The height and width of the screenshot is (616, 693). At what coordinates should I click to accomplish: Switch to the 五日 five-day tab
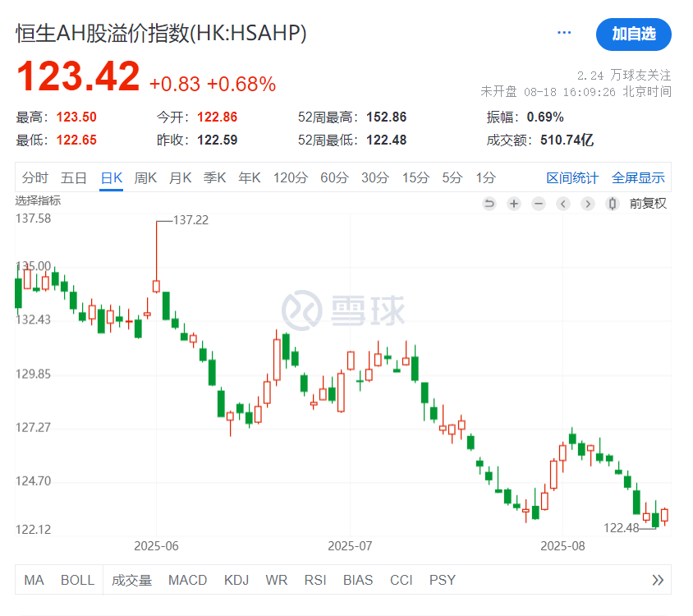(x=73, y=177)
